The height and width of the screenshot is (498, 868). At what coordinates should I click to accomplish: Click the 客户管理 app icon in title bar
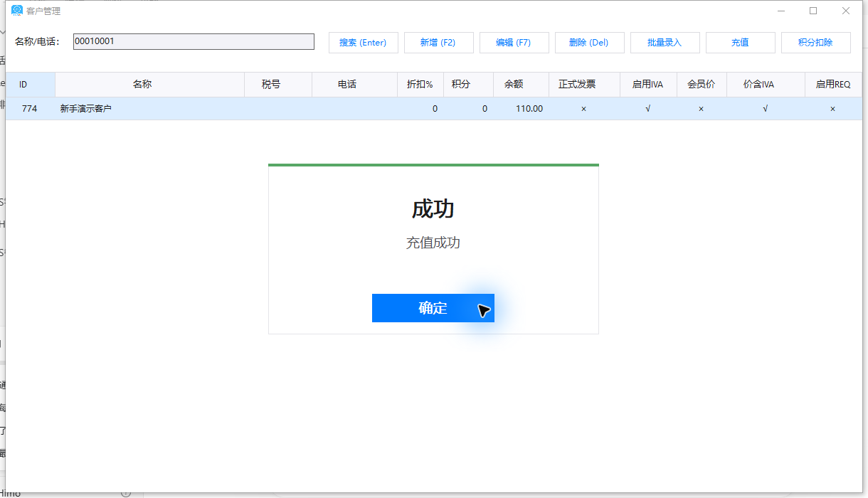[17, 11]
